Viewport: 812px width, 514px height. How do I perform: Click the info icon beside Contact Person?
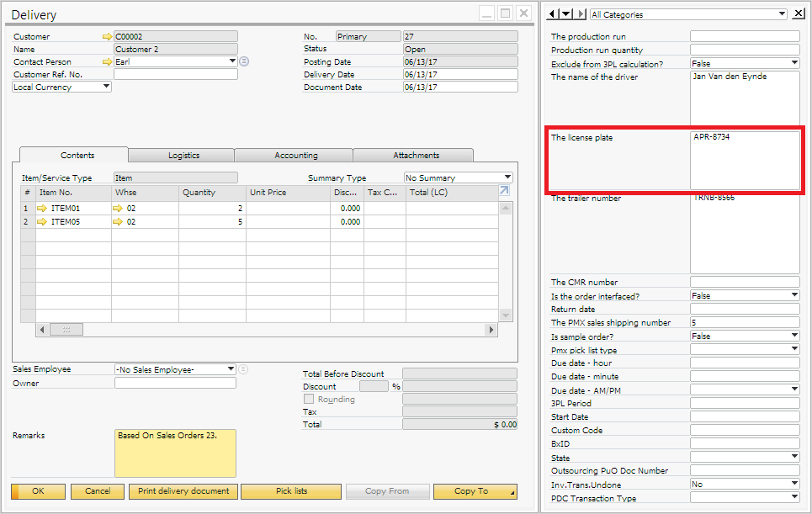(244, 62)
